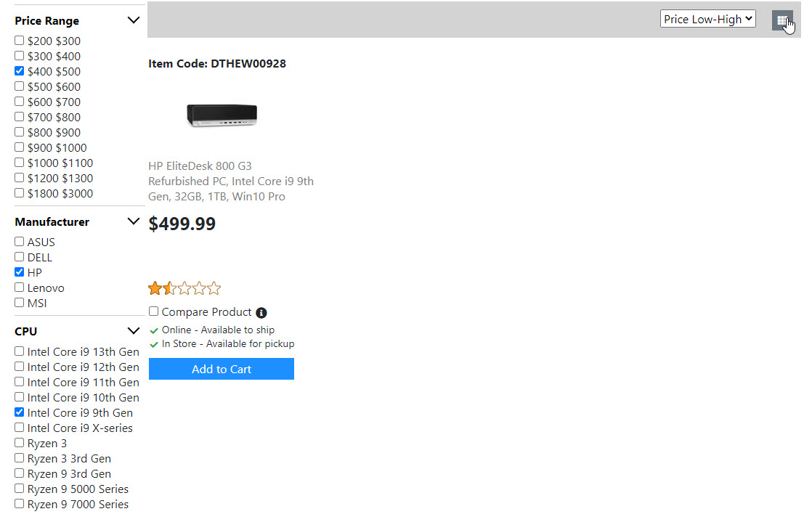Click the HP EliteDesk product thumbnail image
812x522 pixels.
pyautogui.click(x=222, y=115)
